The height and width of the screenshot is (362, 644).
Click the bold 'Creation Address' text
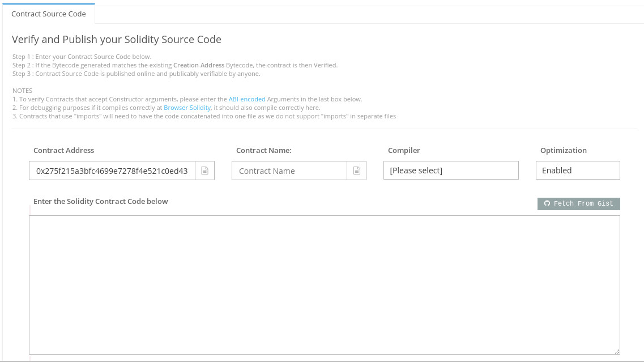click(199, 65)
